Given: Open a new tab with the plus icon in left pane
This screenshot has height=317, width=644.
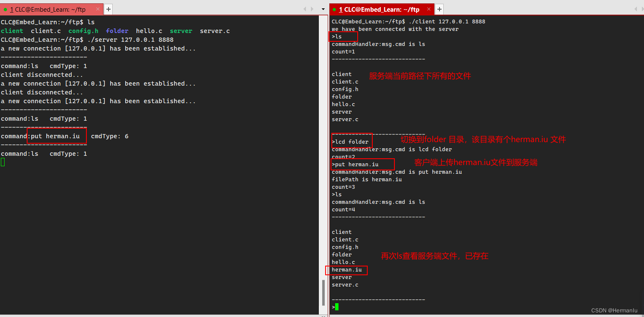Looking at the screenshot, I should pyautogui.click(x=108, y=9).
